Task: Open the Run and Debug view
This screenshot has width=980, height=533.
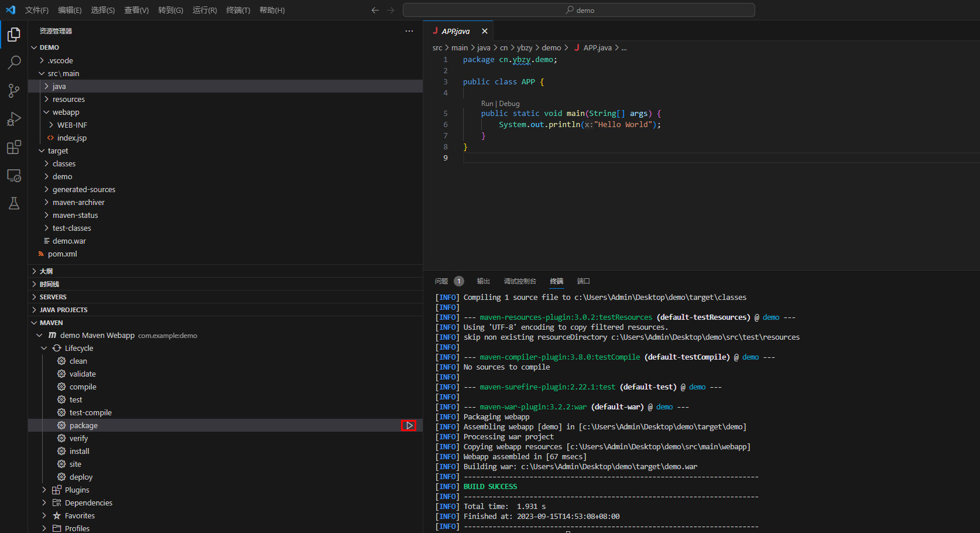Action: [x=14, y=119]
